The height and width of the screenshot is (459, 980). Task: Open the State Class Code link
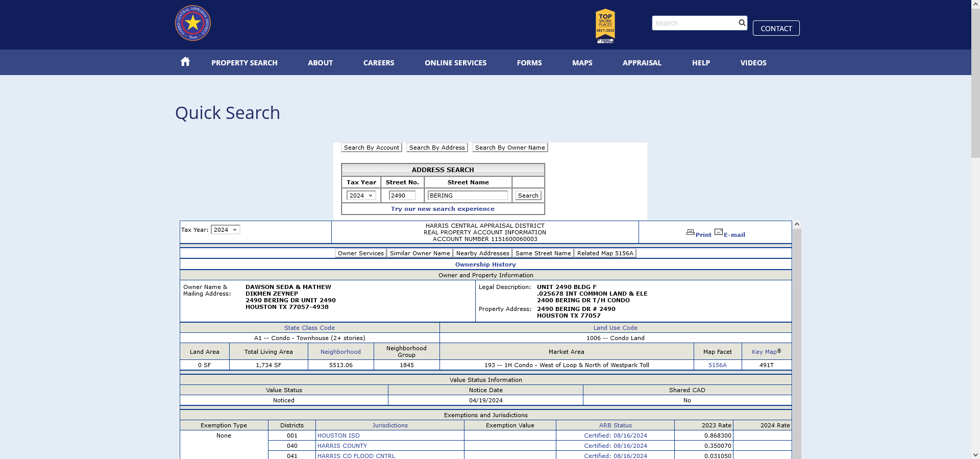[309, 328]
